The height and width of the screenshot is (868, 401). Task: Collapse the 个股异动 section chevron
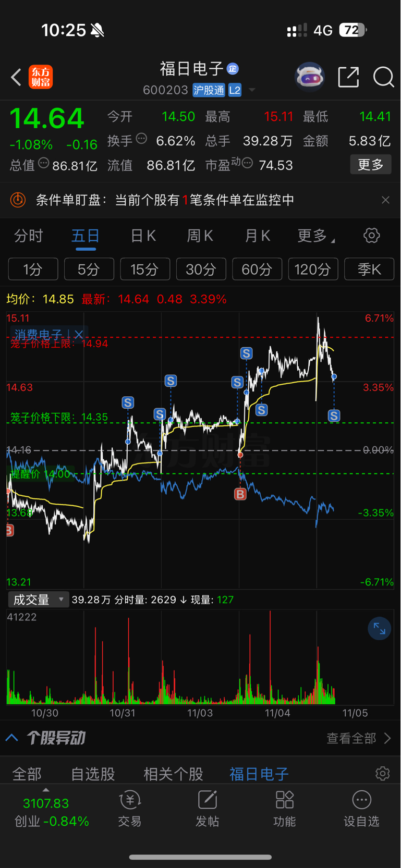pyautogui.click(x=12, y=738)
